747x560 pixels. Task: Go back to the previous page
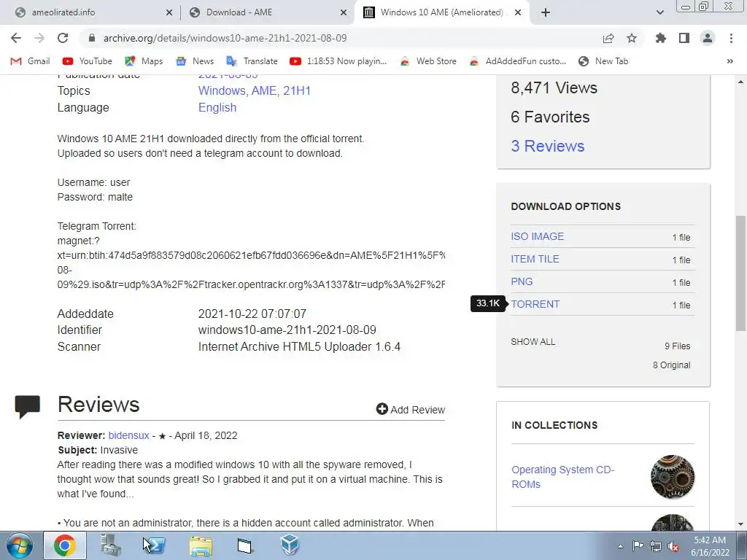click(x=16, y=38)
